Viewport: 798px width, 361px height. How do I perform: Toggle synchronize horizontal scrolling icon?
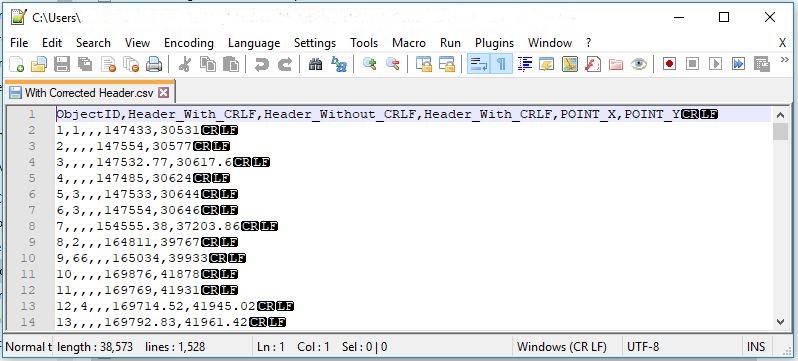(x=447, y=64)
